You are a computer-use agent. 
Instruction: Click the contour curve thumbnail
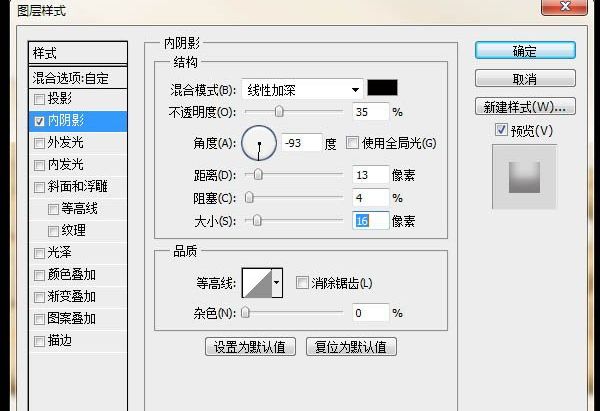(257, 283)
